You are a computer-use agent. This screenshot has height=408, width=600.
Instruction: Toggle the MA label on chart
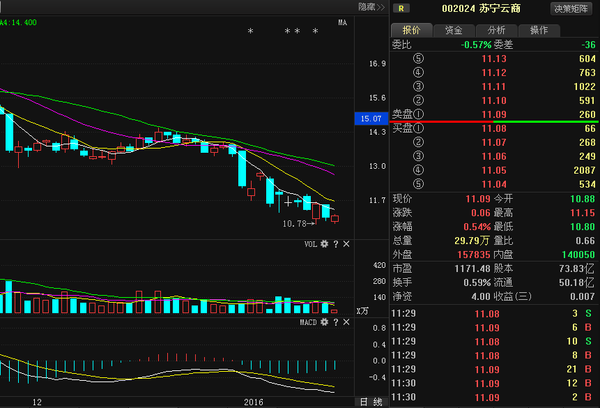(x=342, y=22)
